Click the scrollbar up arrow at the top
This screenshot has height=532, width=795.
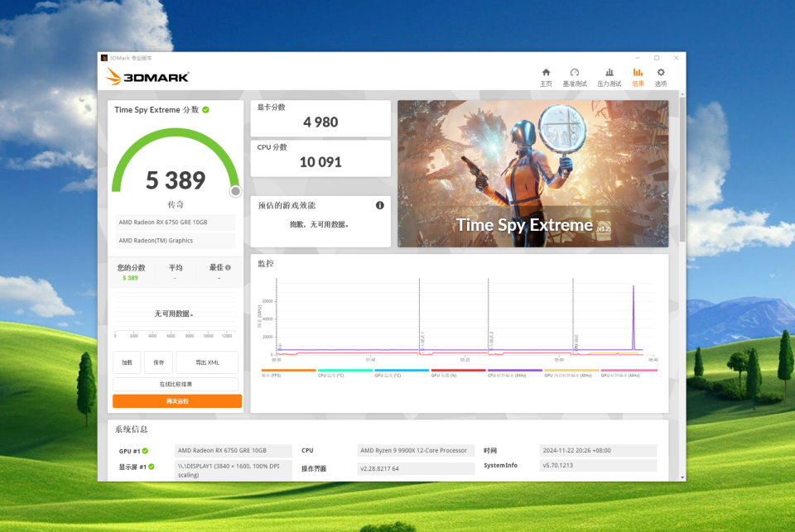tap(682, 94)
